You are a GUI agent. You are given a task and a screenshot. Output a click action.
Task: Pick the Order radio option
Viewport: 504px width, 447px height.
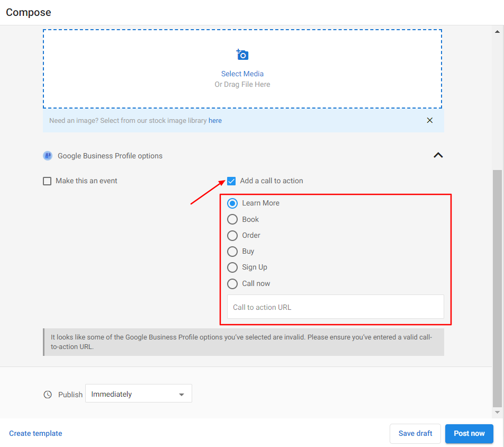tap(232, 235)
